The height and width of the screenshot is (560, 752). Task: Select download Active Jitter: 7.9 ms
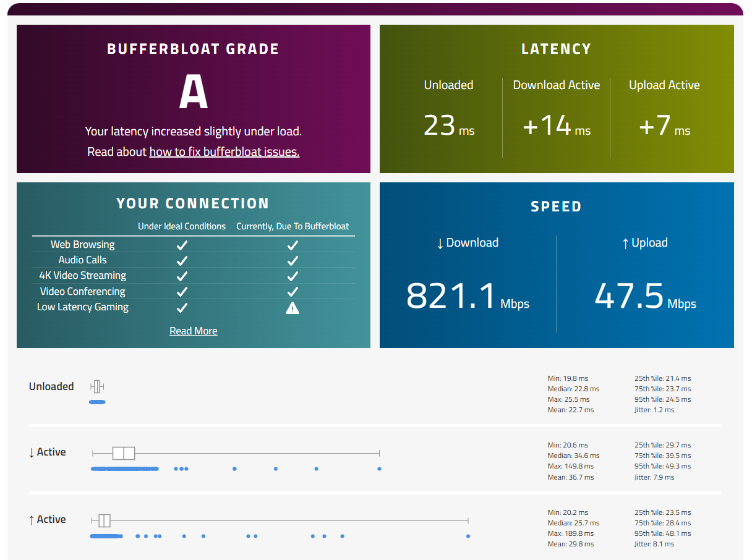tap(654, 477)
